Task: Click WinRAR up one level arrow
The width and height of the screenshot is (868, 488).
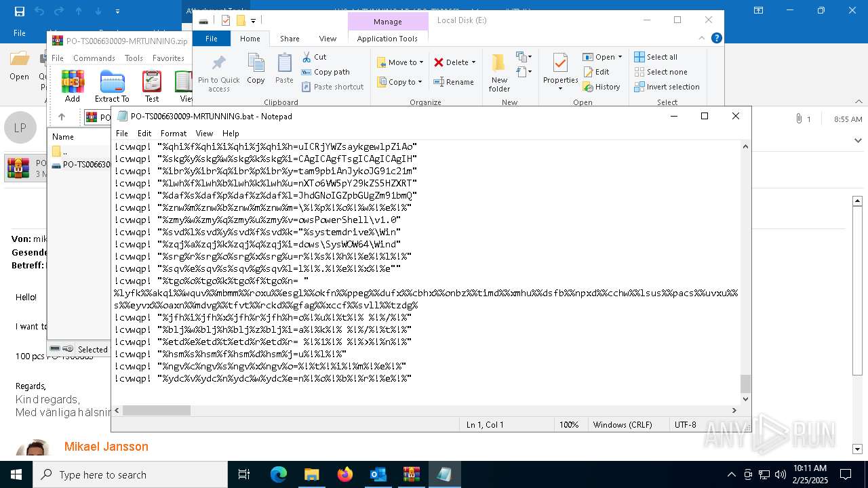Action: (62, 117)
